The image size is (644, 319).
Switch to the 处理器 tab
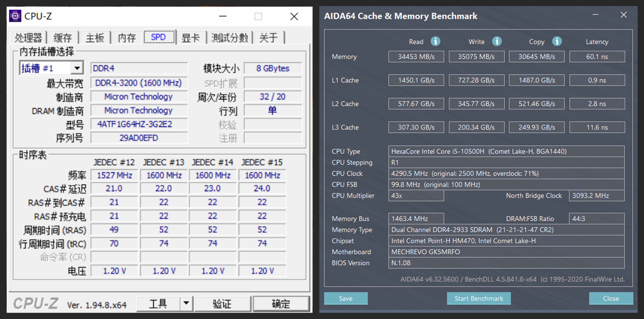click(28, 38)
